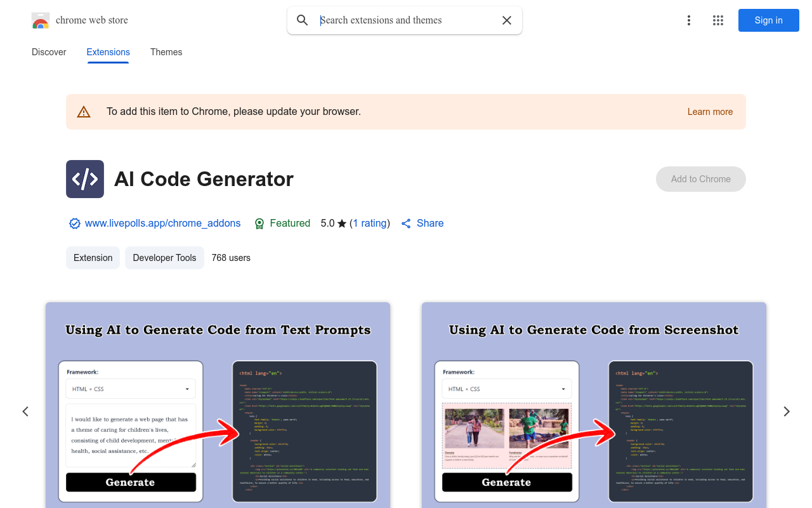This screenshot has height=508, width=812.
Task: Click the AI Code Generator title
Action: pyautogui.click(x=204, y=179)
